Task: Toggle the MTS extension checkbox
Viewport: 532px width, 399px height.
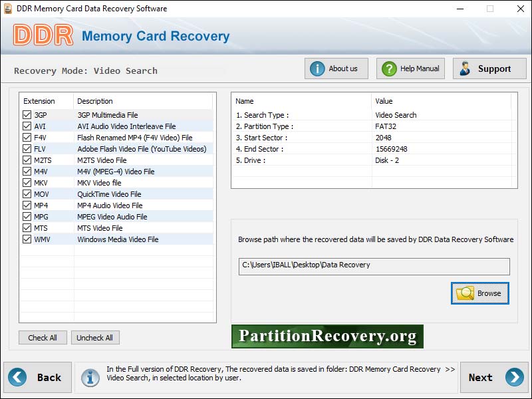Action: coord(27,227)
